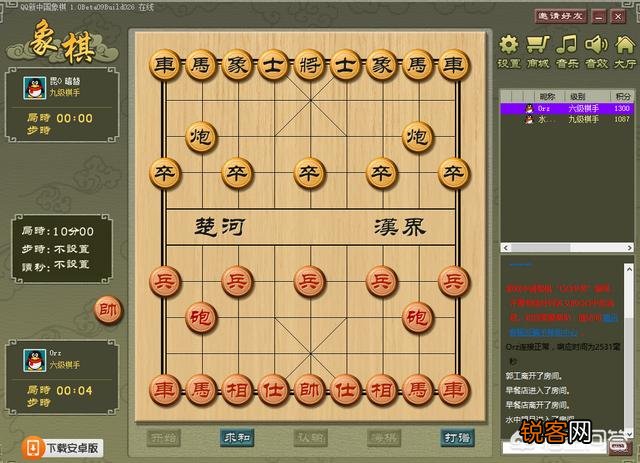
Task: Select the red 帥 king on the board
Action: click(309, 390)
